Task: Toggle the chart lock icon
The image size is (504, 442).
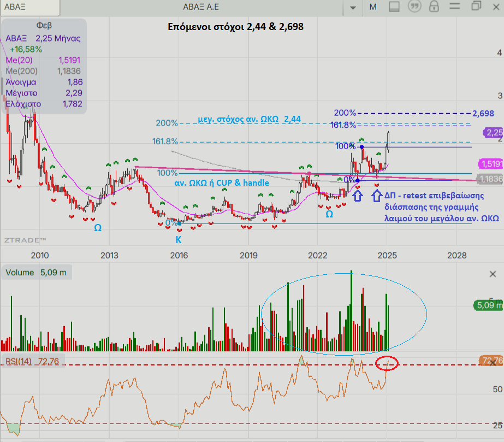Action: coord(434,7)
